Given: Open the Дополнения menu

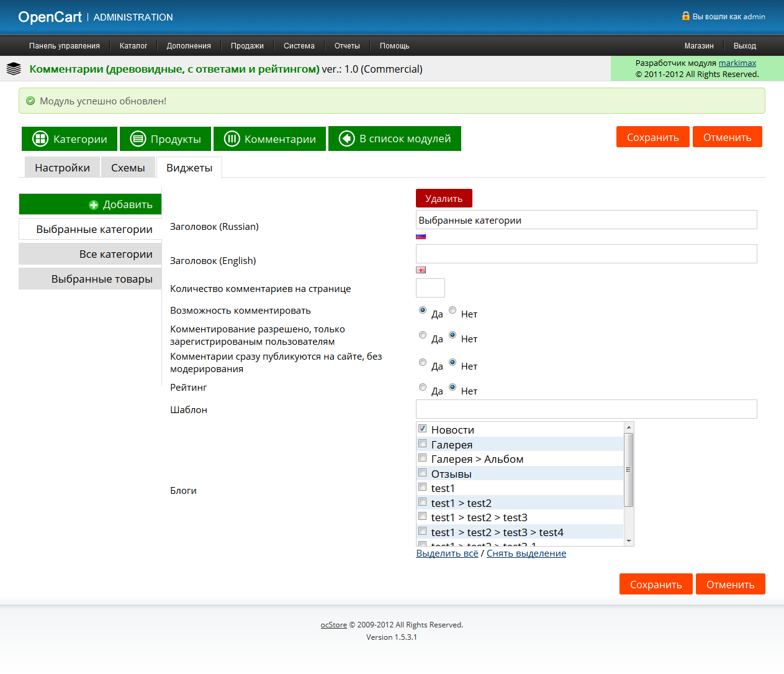Looking at the screenshot, I should 189,46.
